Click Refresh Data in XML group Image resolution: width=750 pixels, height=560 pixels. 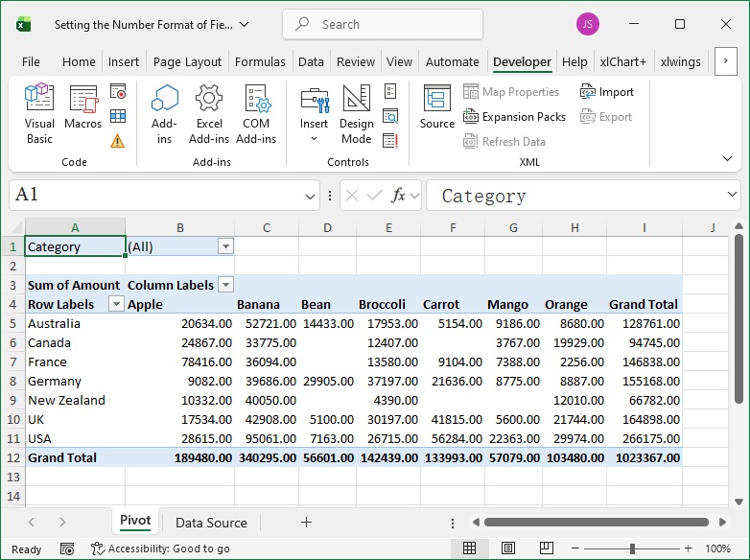tap(504, 142)
